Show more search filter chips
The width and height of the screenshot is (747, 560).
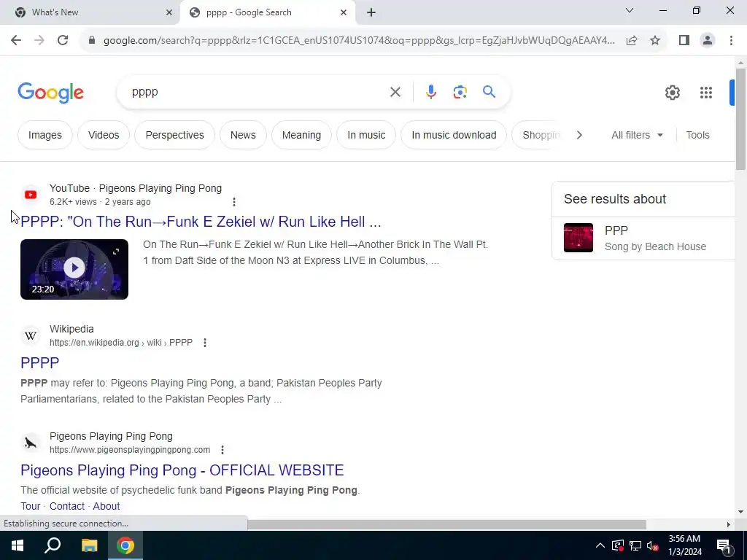point(578,135)
